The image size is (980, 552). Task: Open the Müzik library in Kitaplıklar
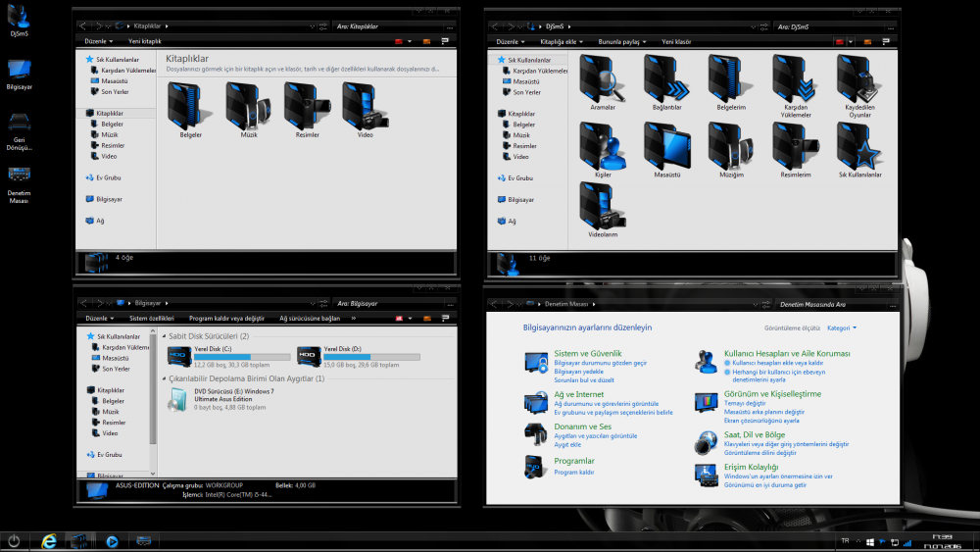(248, 104)
